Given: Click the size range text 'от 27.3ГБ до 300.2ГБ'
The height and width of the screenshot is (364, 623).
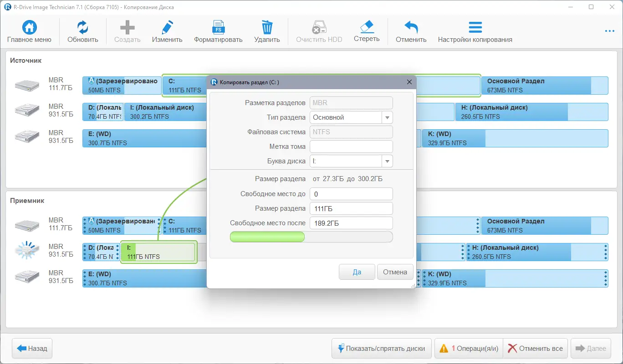Looking at the screenshot, I should coord(347,179).
